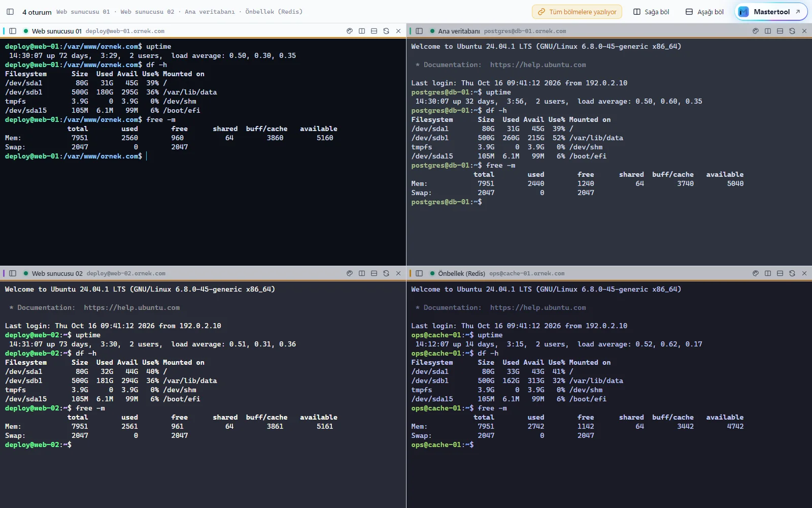Reconnect the Web sunucusu 02 session
This screenshot has width=812, height=508.
[x=386, y=273]
